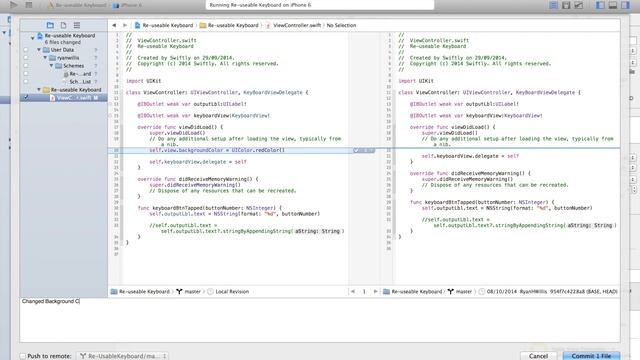Open Re-useable Keyboard folder in jump bar
Screen dimensions: 640x360
[x=233, y=25]
